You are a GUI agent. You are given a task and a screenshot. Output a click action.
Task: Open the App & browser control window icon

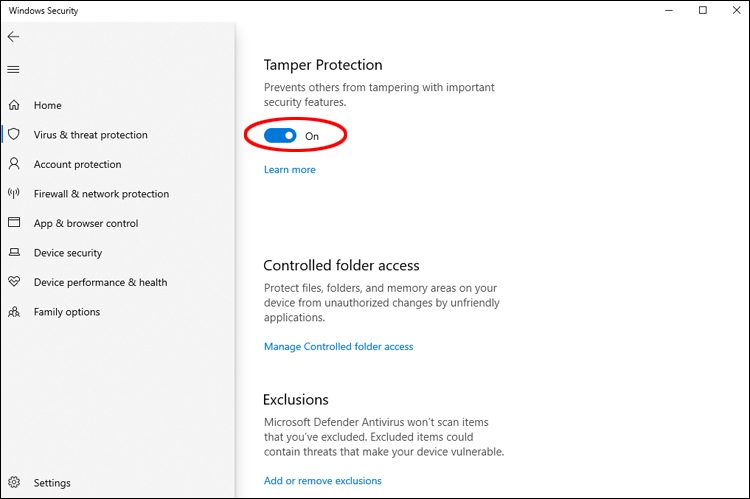click(x=14, y=222)
